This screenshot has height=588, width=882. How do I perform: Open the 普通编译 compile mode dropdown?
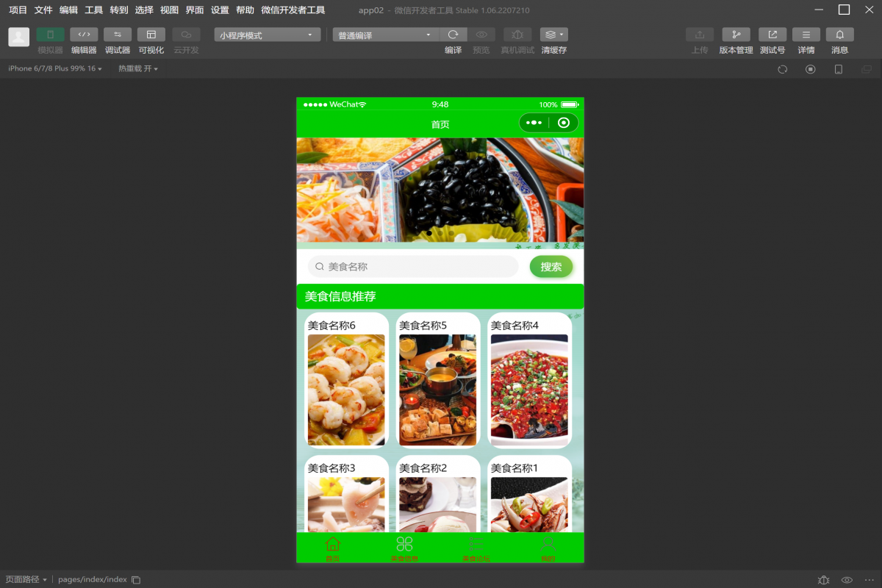(385, 35)
